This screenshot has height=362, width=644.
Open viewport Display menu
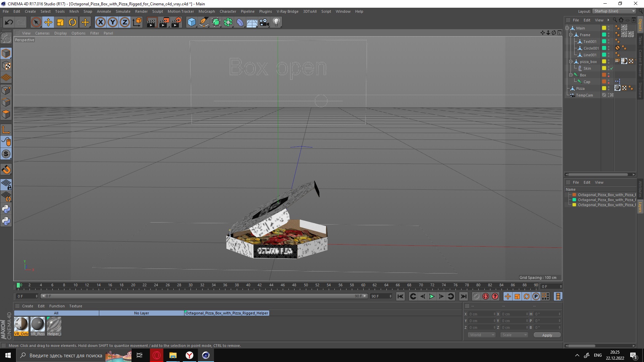coord(60,33)
